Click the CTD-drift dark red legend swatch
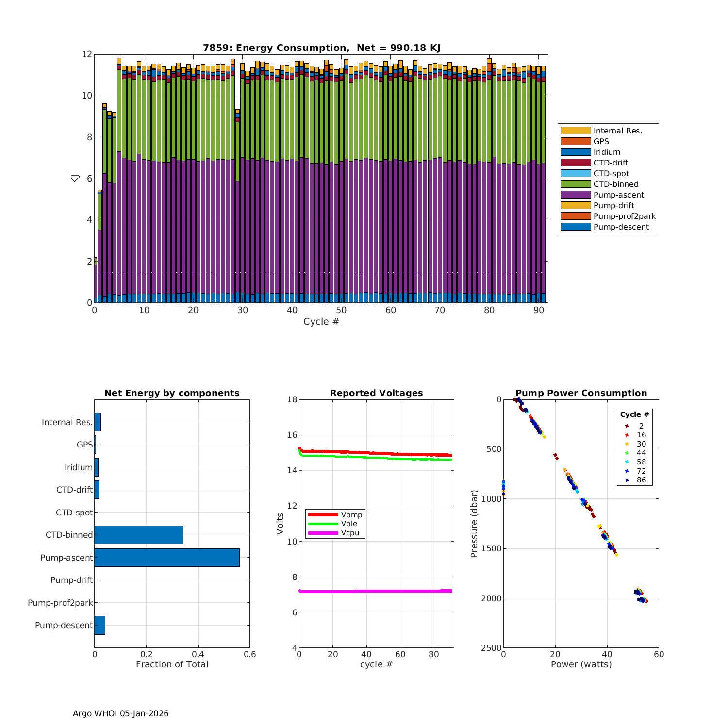This screenshot has height=728, width=728. [x=576, y=163]
